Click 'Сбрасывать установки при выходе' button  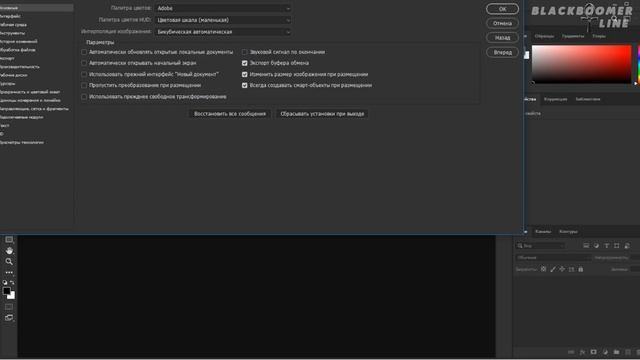322,114
